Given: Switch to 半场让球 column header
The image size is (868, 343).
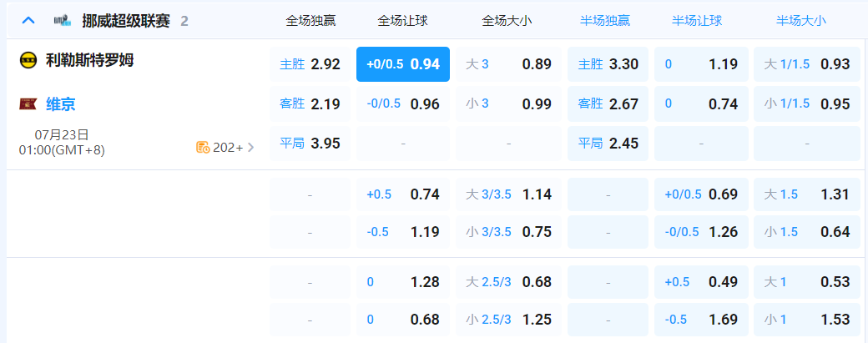Looking at the screenshot, I should [x=697, y=21].
